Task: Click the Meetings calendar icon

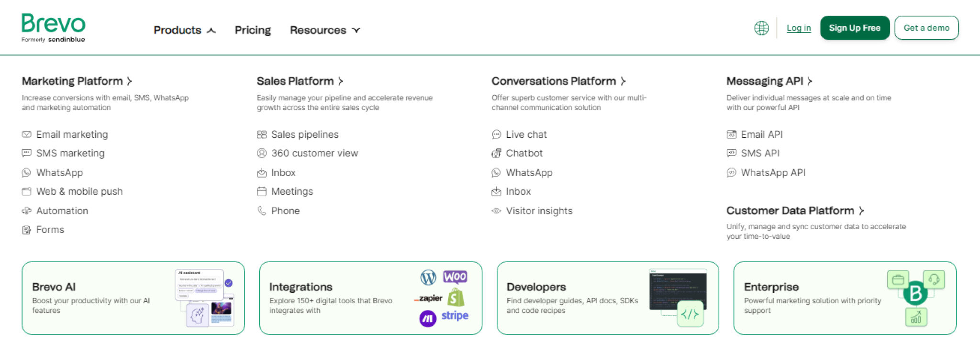Action: 261,192
